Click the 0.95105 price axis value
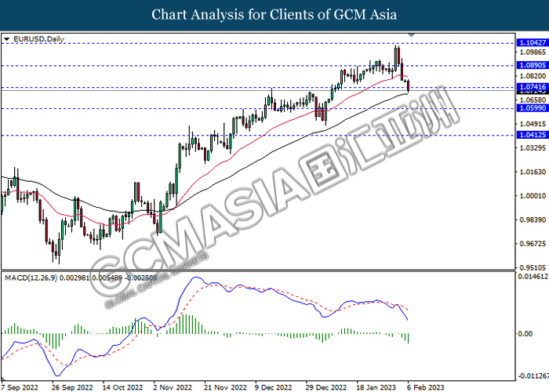 click(x=533, y=268)
